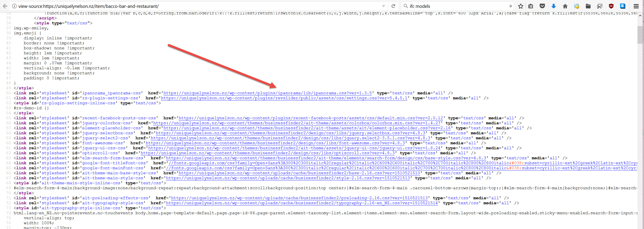The width and height of the screenshot is (644, 229).
Task: Bookmark this page with the star
Action: (x=520, y=6)
